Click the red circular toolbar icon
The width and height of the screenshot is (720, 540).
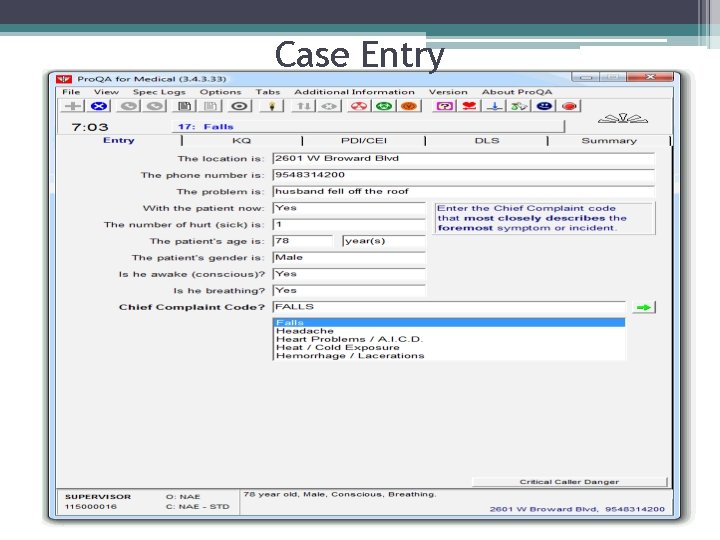coord(359,107)
